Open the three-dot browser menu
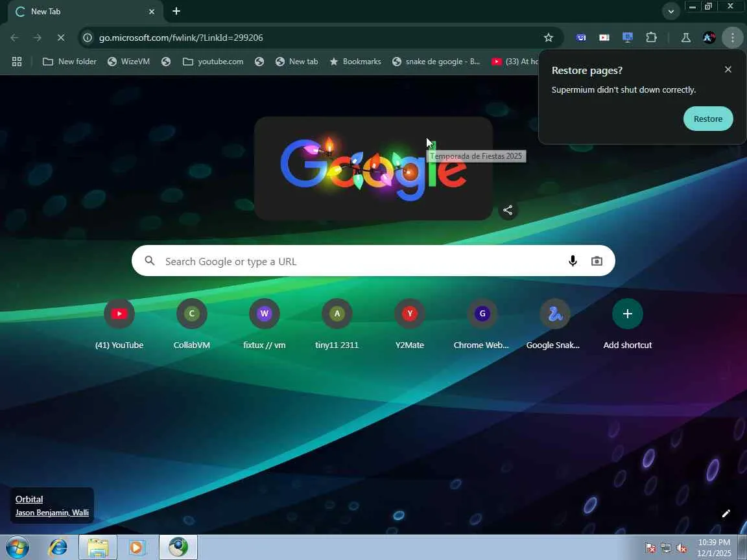The height and width of the screenshot is (560, 747). coord(733,37)
